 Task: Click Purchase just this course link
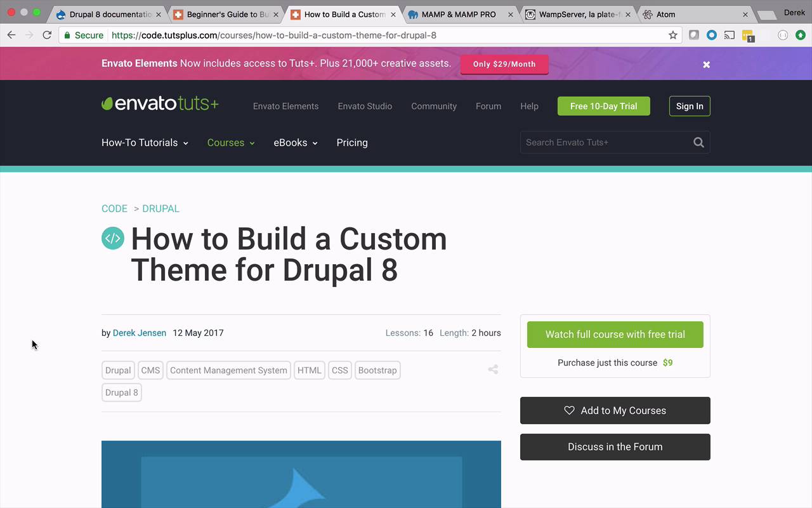point(615,363)
